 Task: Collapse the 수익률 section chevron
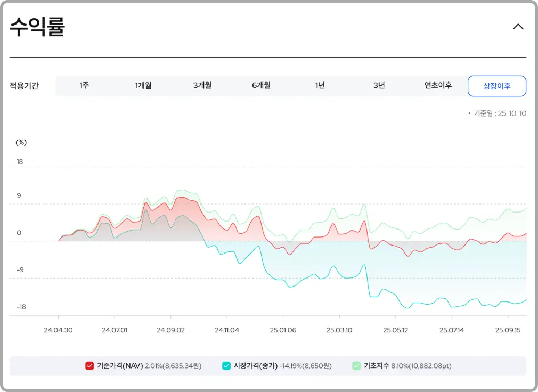(518, 27)
